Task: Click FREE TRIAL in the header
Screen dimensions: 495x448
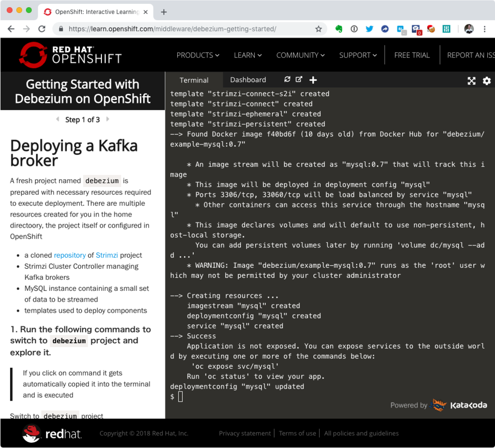Action: coord(412,55)
